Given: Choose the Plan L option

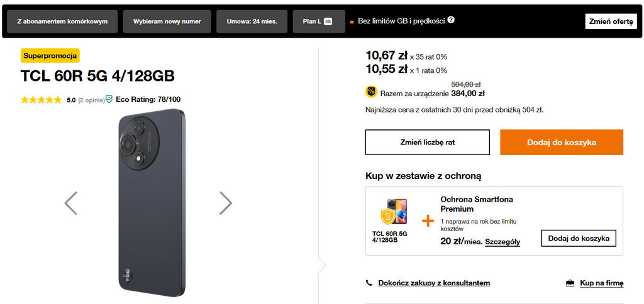Looking at the screenshot, I should tap(318, 21).
